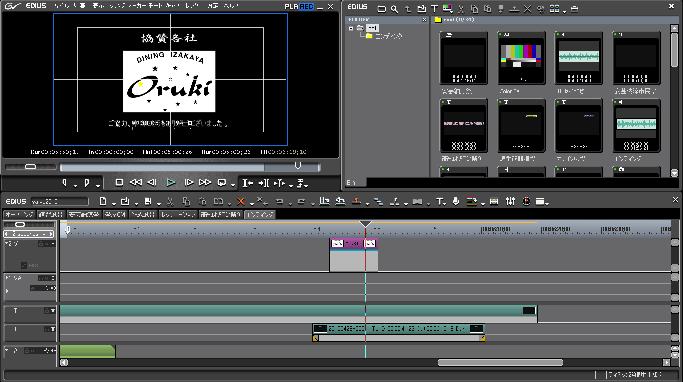This screenshot has width=683, height=382.
Task: Open the loop playback dropdown arrow
Action: [233, 185]
